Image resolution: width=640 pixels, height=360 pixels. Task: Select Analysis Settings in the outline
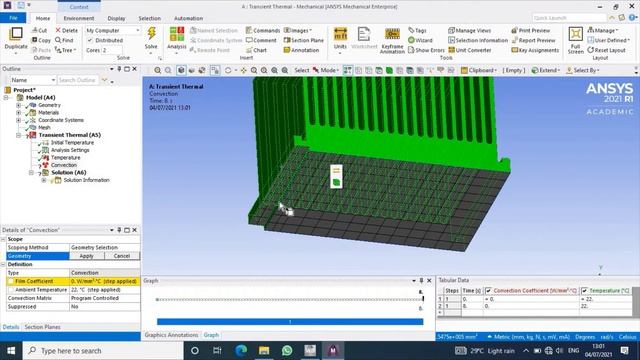70,150
